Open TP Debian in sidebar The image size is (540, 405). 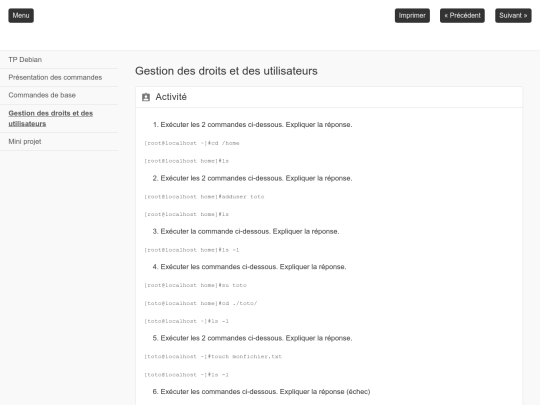click(x=25, y=60)
